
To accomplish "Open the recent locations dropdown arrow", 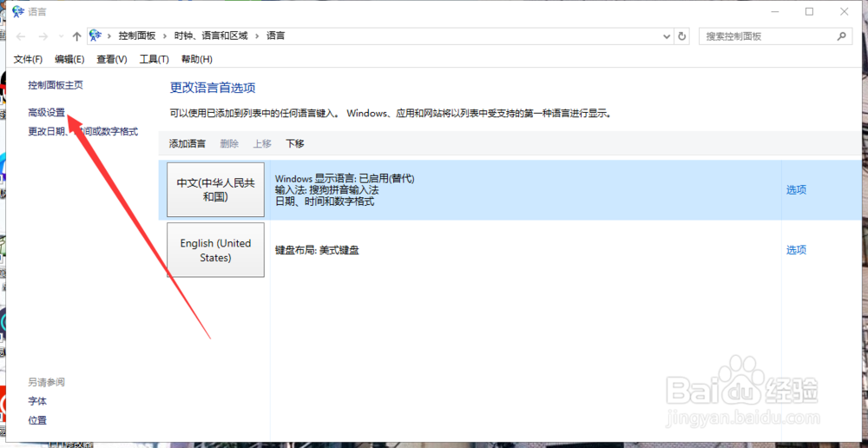I will (61, 36).
